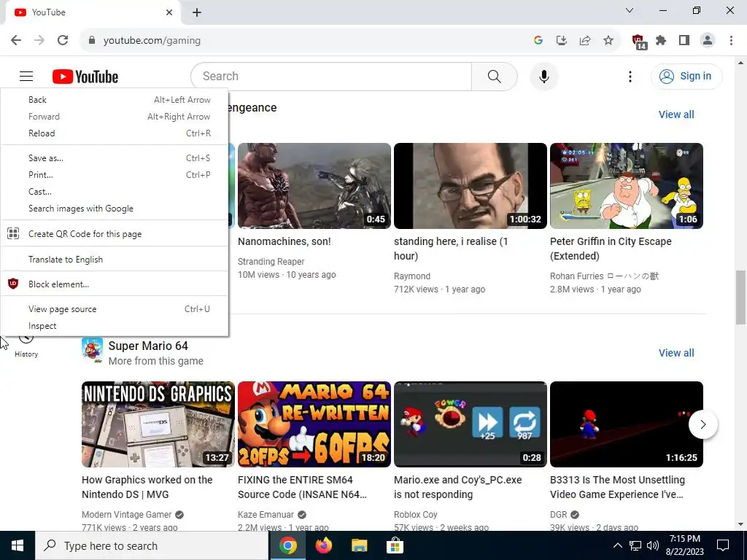
Task: Open File Explorer from taskbar
Action: coord(359,545)
